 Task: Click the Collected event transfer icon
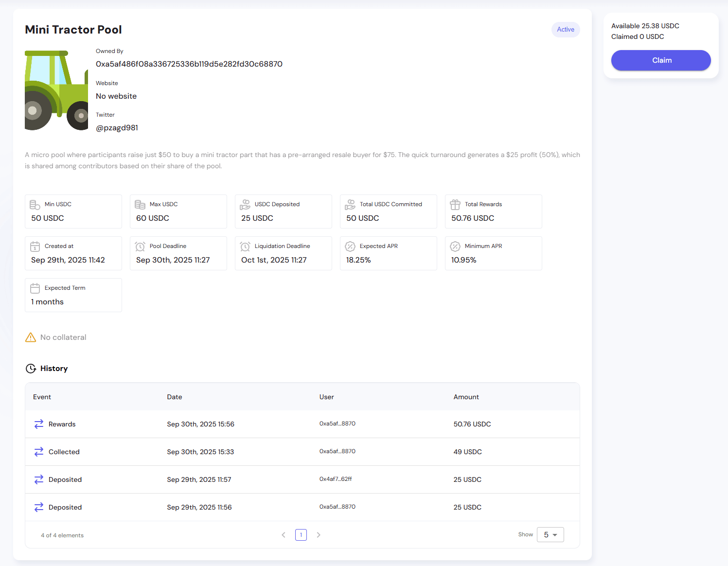pyautogui.click(x=39, y=452)
